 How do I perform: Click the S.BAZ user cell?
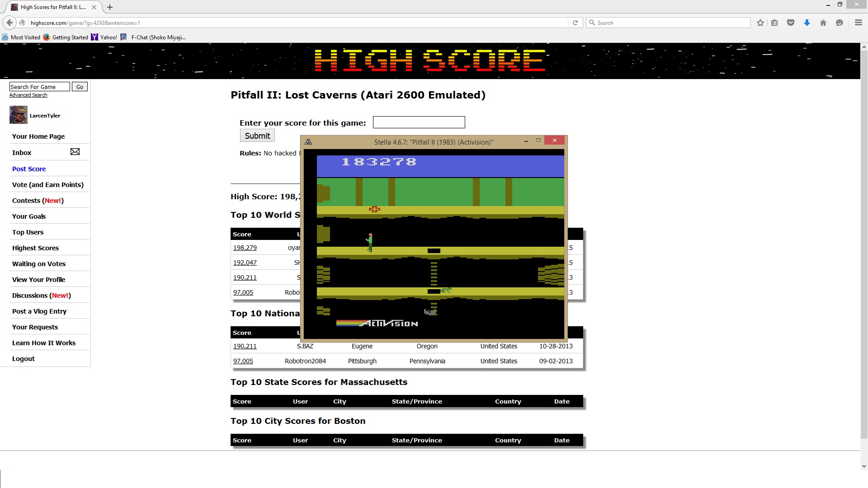(x=305, y=346)
